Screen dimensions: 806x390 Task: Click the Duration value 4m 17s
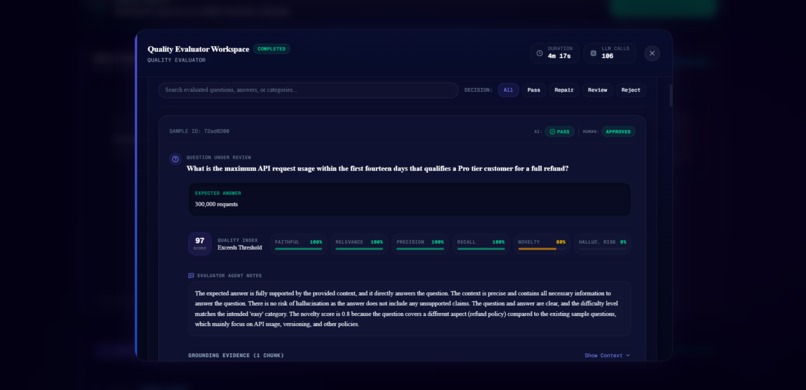[559, 56]
